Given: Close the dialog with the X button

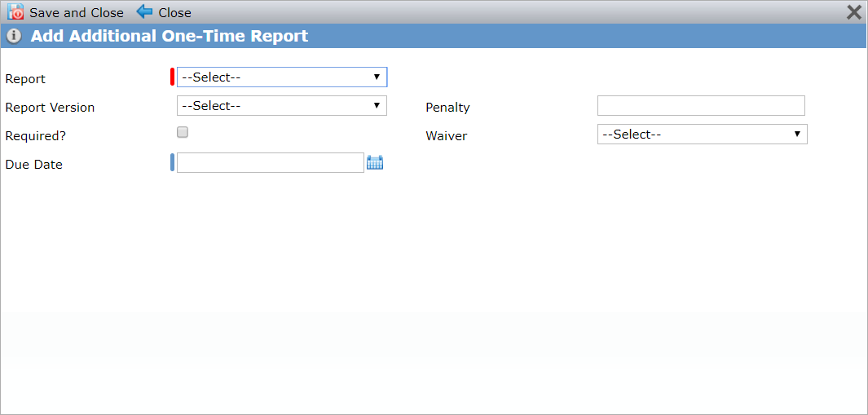Looking at the screenshot, I should pos(855,12).
